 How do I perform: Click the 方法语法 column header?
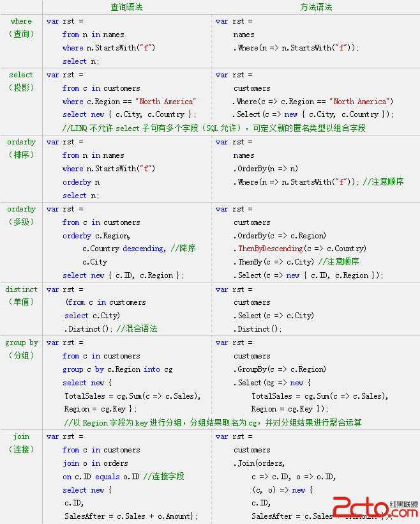[x=316, y=7]
